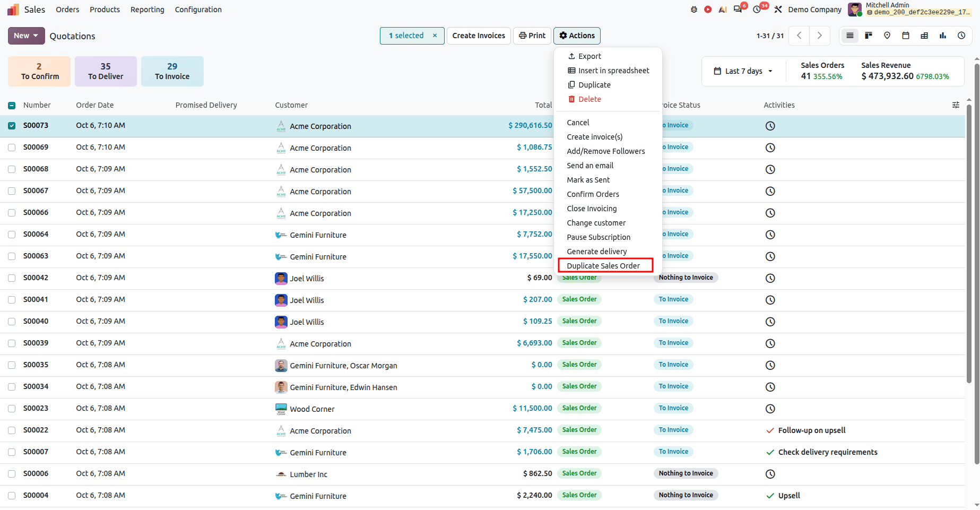The width and height of the screenshot is (980, 510).
Task: Open the conversations message icon
Action: click(738, 10)
